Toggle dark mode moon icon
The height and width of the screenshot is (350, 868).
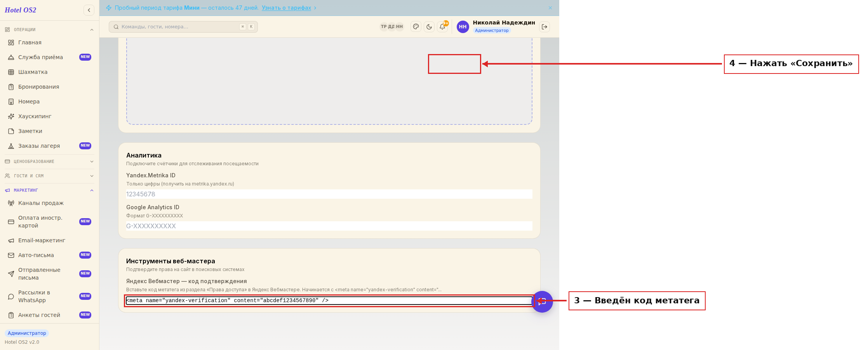coord(429,27)
